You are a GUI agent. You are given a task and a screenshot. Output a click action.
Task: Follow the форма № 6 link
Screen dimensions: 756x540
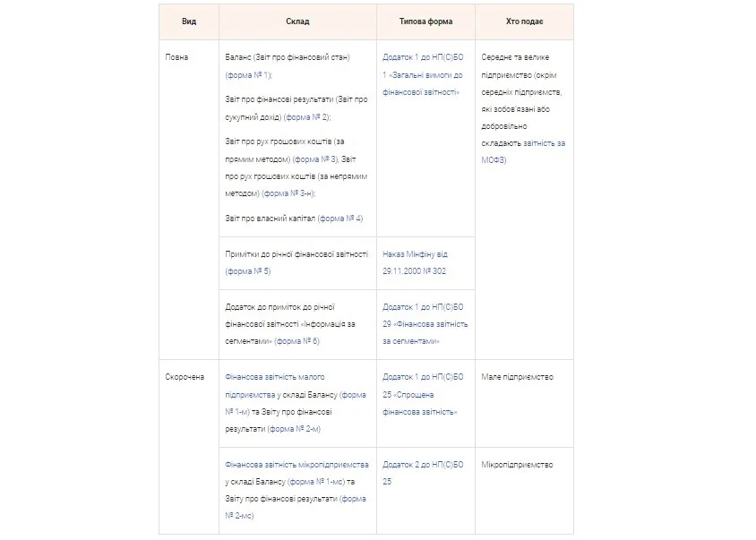[x=297, y=341]
